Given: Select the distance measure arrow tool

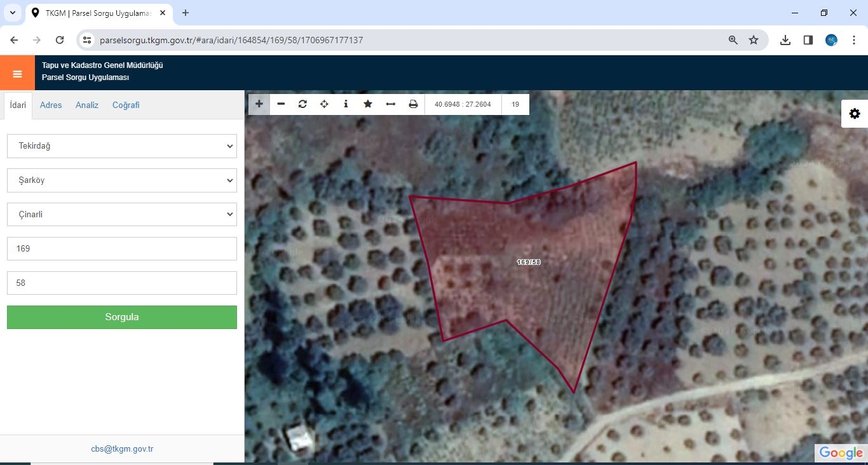Looking at the screenshot, I should (391, 104).
